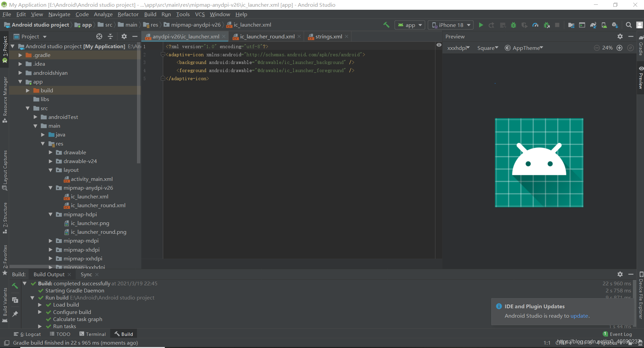
Task: Click Scroll from Source target icon
Action: pyautogui.click(x=99, y=36)
